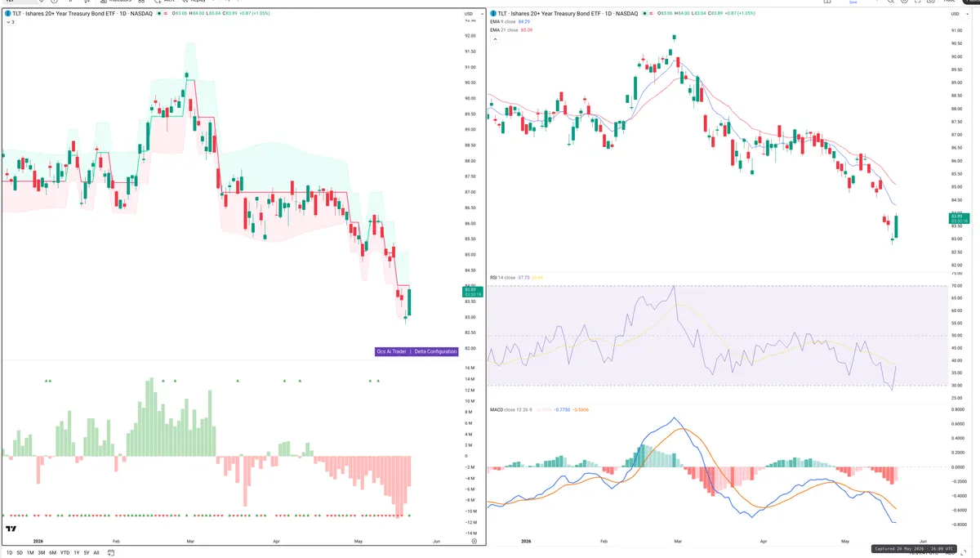This screenshot has height=558, width=980.
Task: Select the 1M time range
Action: click(30, 553)
